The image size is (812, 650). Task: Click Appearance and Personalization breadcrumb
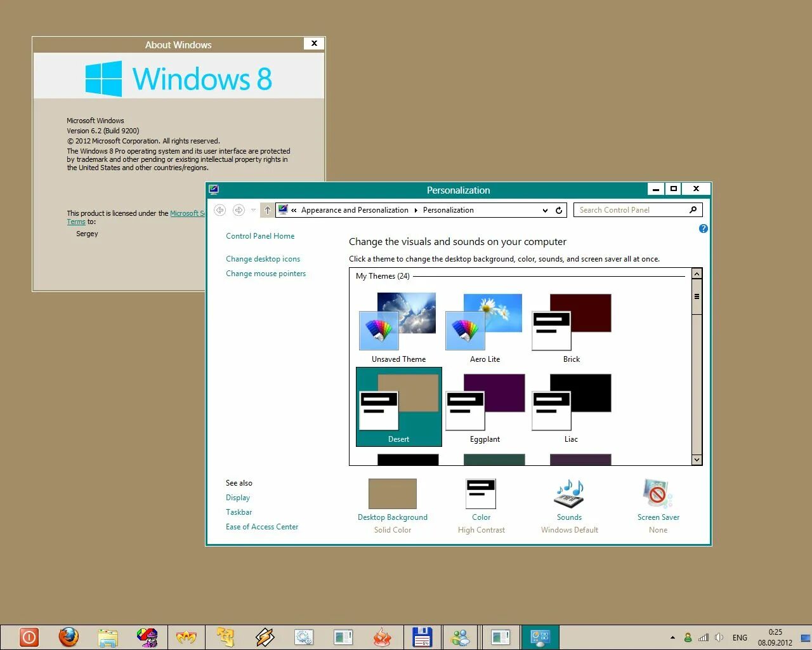355,210
